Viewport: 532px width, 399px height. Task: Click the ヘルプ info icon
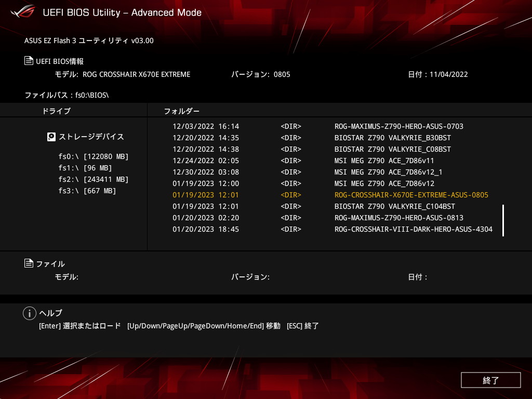point(30,313)
